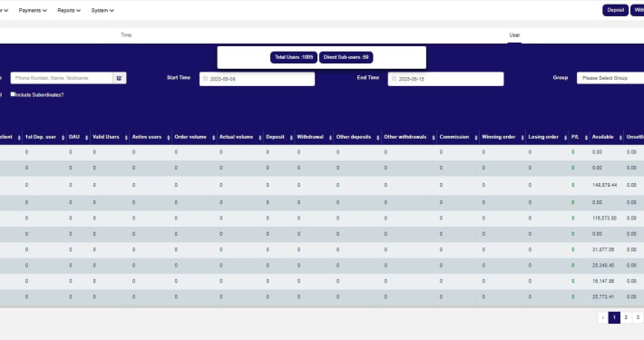
Task: Click Available value 148,879.44
Action: tap(605, 185)
